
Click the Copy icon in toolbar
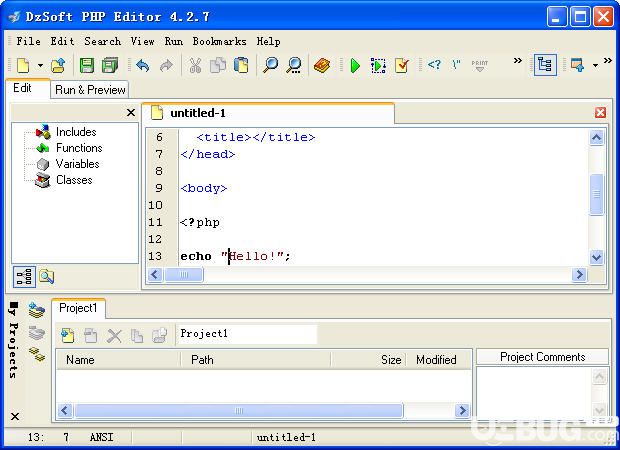(x=218, y=65)
